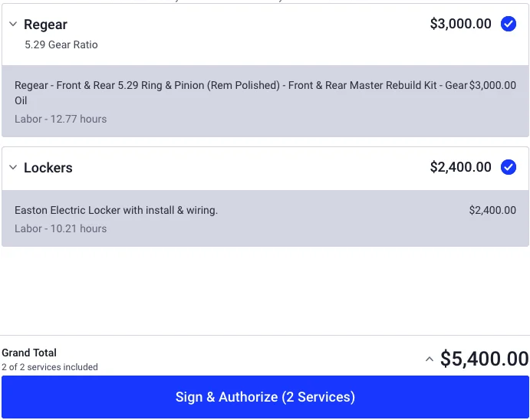Uncheck the Regear service checkmark
530x420 pixels.
click(x=508, y=24)
